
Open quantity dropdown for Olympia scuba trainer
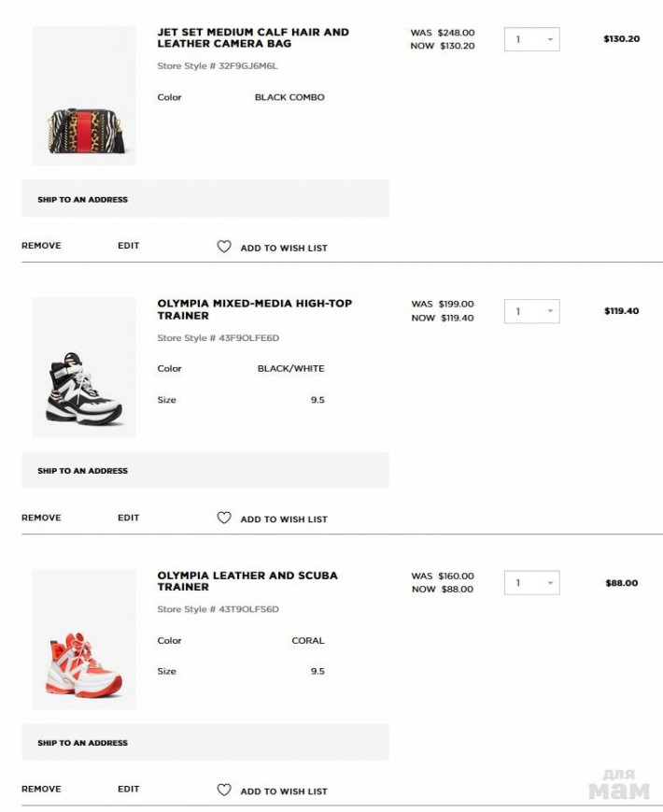point(531,582)
